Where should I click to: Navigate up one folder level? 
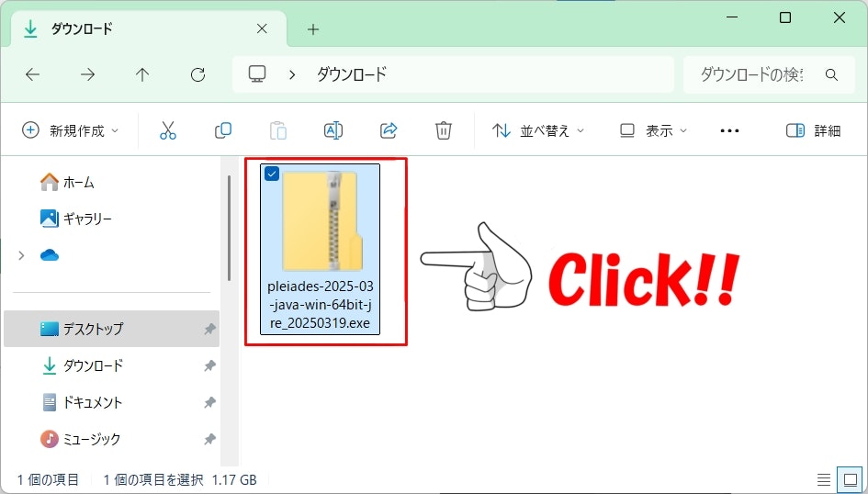[x=142, y=74]
